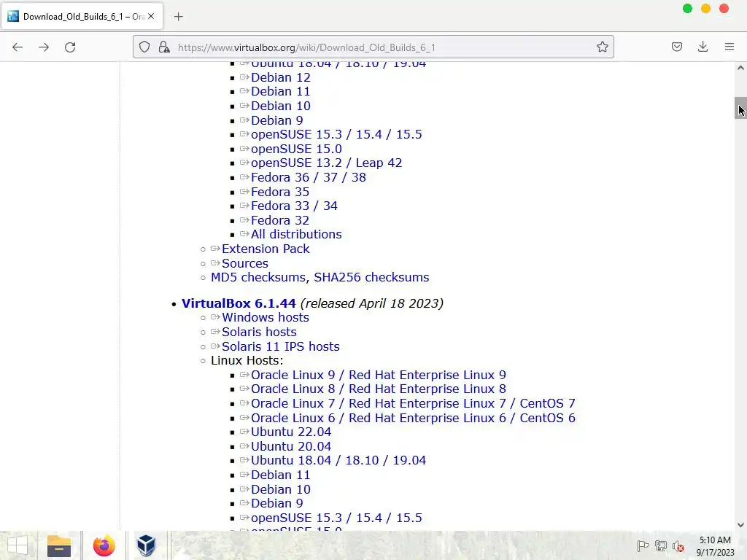Go back to the previous page

[18, 47]
